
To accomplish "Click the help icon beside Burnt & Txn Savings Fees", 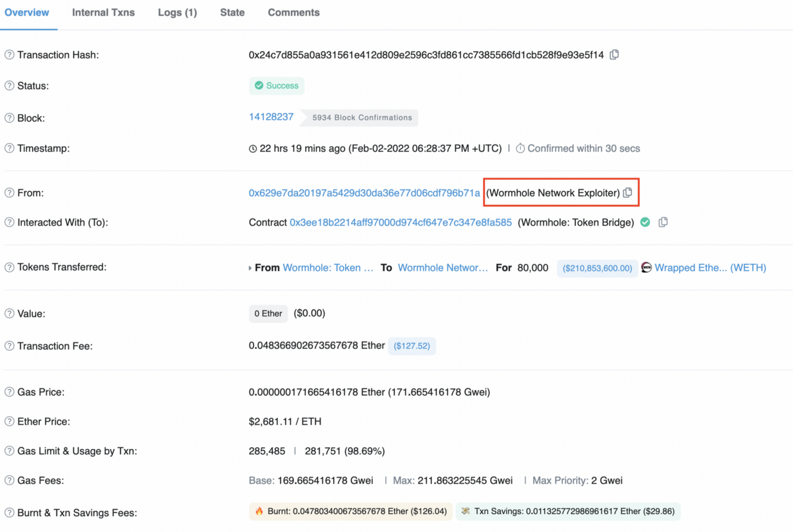I will 9,513.
